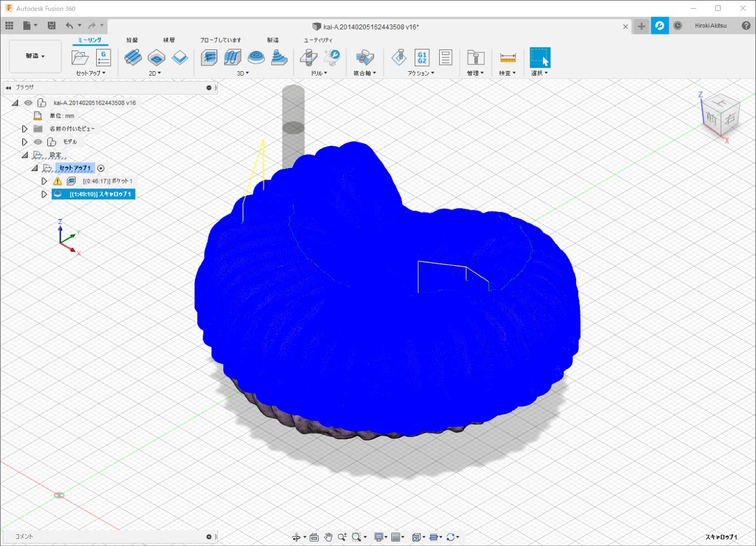Click the 3D scallop toolpath icon
756x546 pixels.
256,57
